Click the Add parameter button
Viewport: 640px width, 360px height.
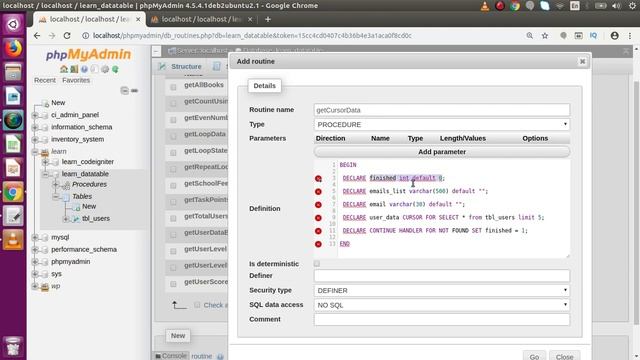point(442,152)
